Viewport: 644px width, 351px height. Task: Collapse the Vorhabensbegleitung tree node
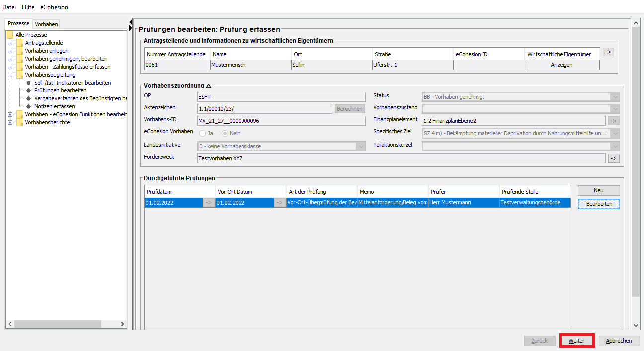click(x=10, y=75)
